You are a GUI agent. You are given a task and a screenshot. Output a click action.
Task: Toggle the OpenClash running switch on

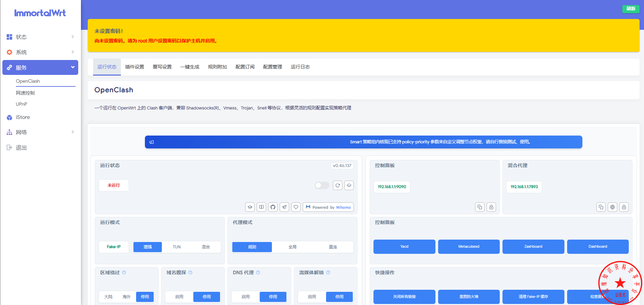click(x=322, y=185)
